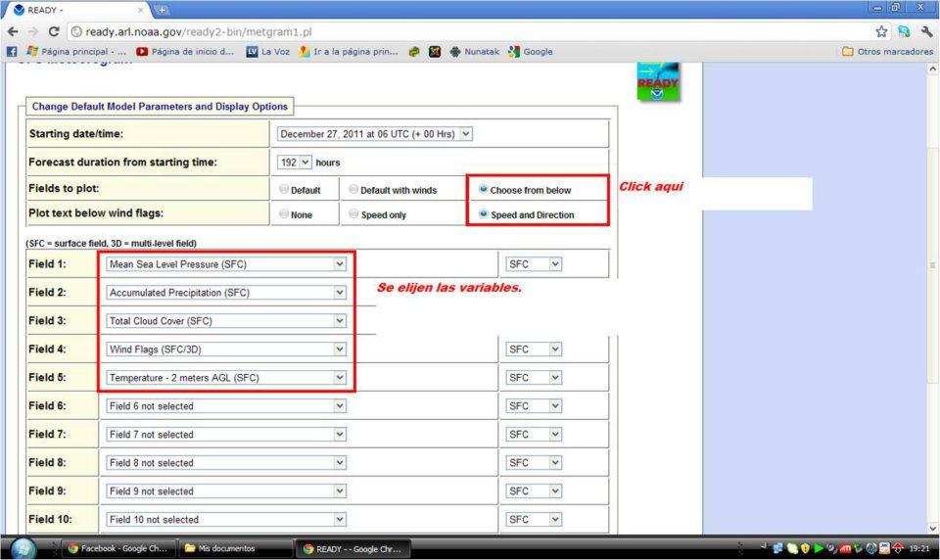Image resolution: width=940 pixels, height=560 pixels.
Task: Open Field 6 not selected dropdown
Action: 226,406
